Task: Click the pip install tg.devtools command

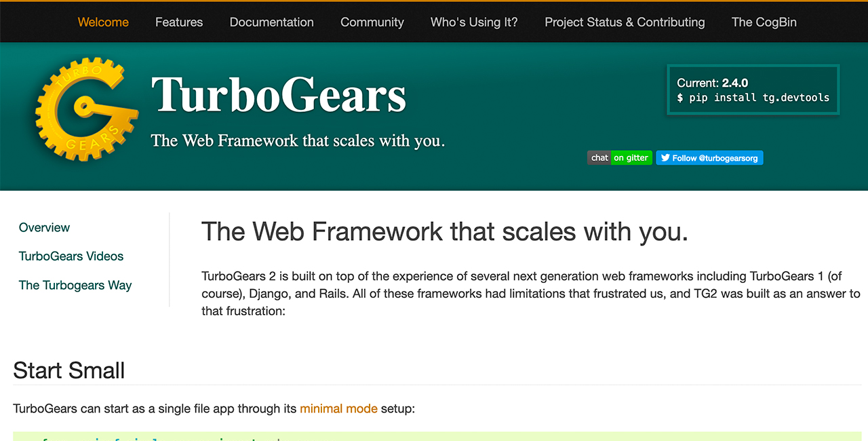Action: click(x=753, y=98)
